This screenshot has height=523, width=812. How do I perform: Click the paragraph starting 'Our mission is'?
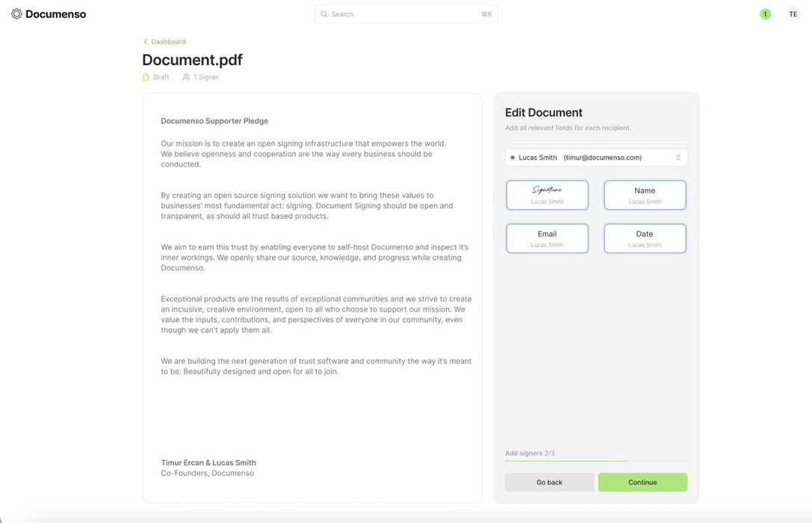point(303,154)
